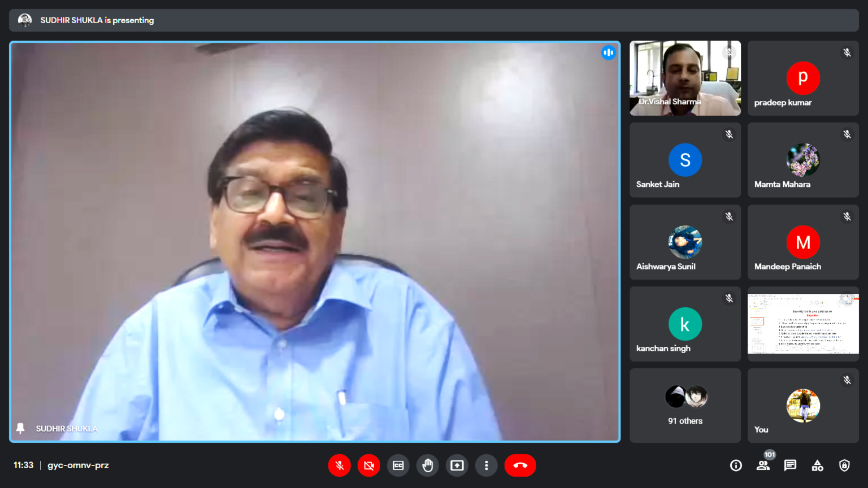
Task: Raise your hand
Action: [428, 465]
